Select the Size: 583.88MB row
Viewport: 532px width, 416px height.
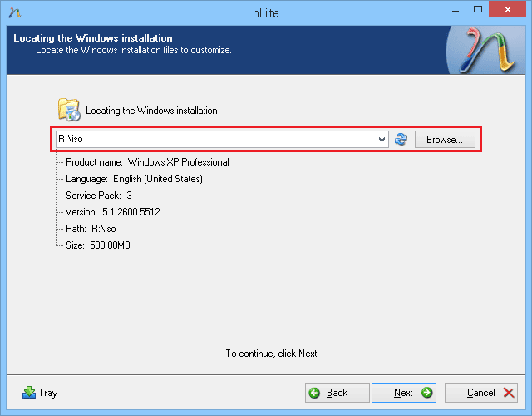click(98, 245)
